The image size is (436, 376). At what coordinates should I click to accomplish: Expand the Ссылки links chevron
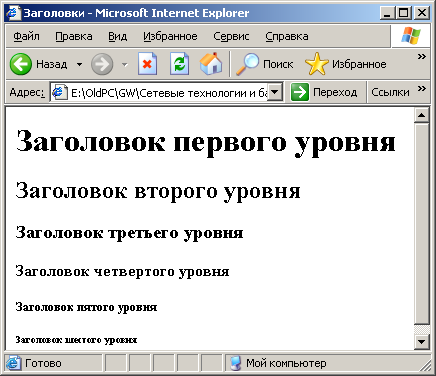coord(422,88)
